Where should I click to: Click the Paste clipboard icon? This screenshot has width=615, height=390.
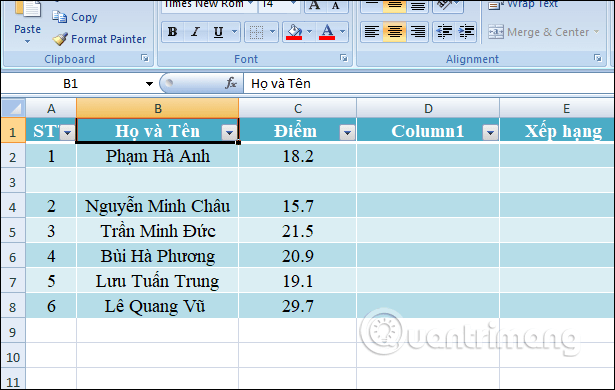[x=27, y=9]
